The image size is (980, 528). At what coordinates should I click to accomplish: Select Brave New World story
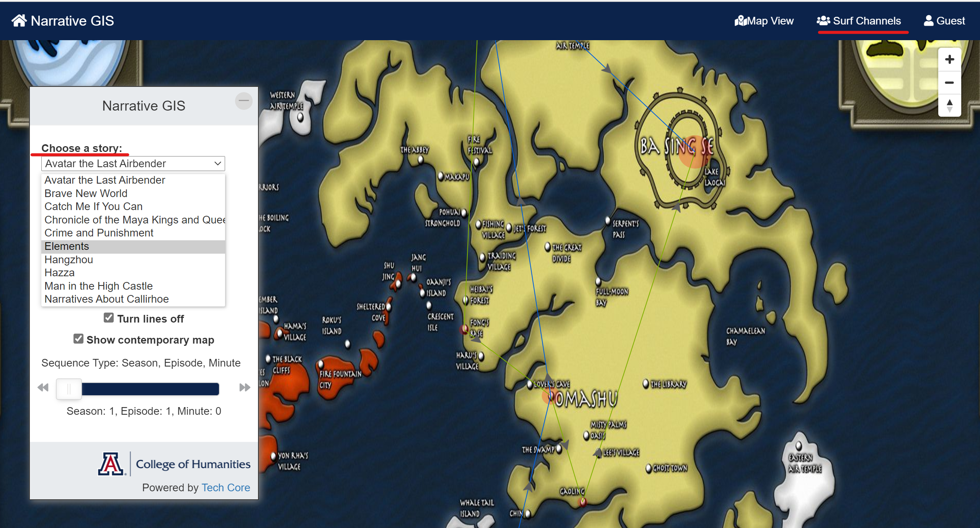point(133,194)
